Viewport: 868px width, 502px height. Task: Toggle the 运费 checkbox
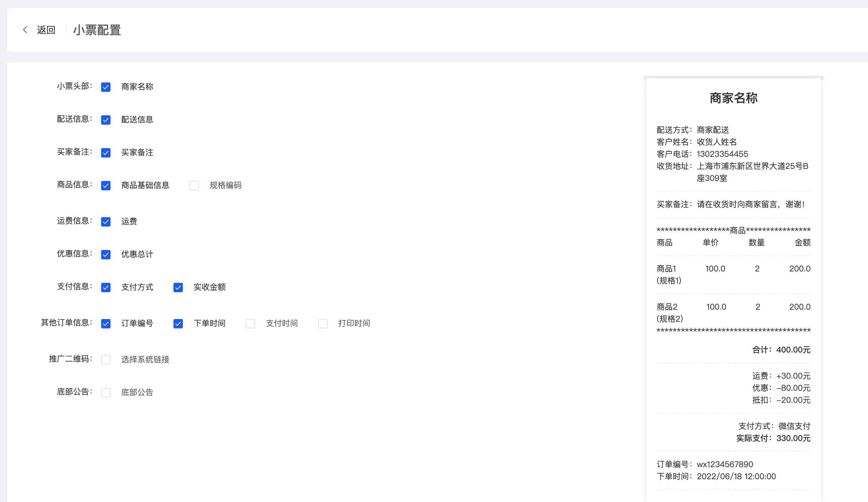[106, 222]
